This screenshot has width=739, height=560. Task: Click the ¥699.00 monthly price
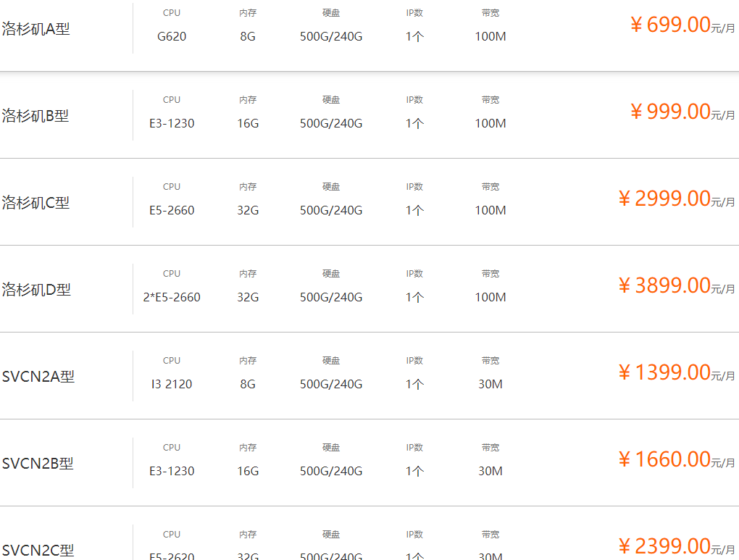(671, 25)
